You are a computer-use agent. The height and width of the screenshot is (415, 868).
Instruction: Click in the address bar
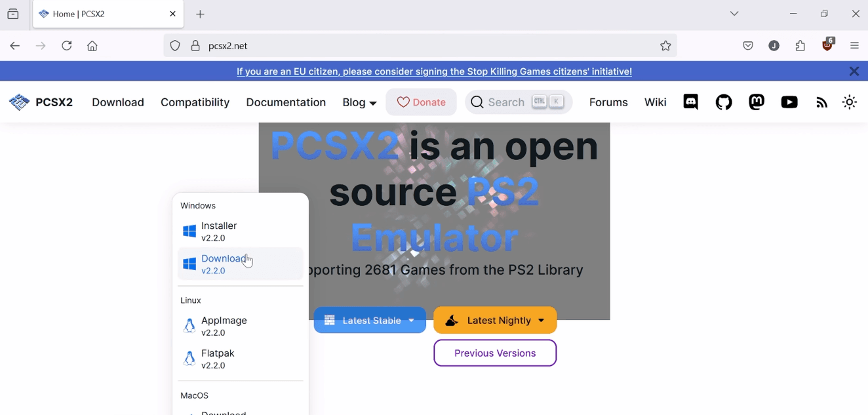coord(393,45)
